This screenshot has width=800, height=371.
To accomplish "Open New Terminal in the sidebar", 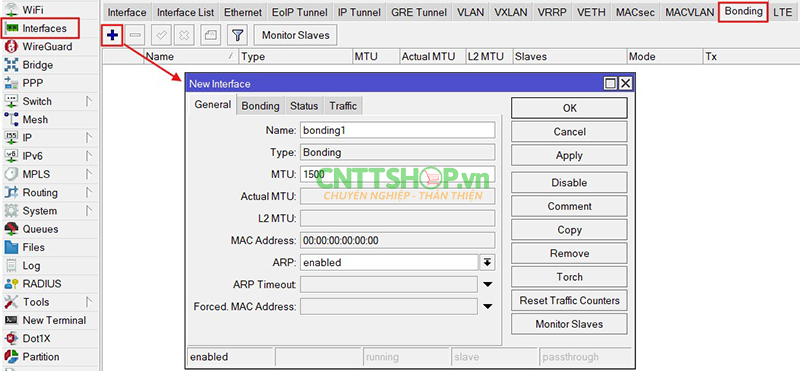I will (54, 320).
